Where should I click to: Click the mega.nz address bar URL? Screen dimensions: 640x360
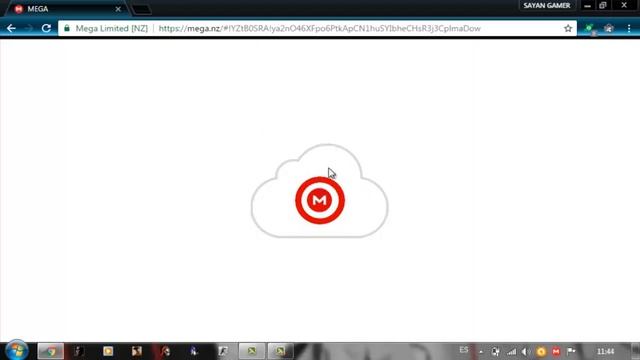[x=319, y=28]
